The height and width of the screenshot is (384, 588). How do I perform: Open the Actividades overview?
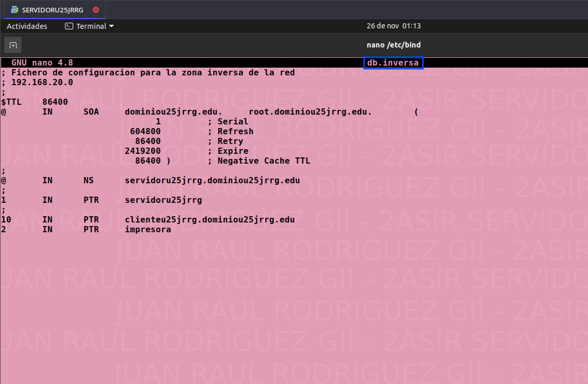pyautogui.click(x=27, y=26)
